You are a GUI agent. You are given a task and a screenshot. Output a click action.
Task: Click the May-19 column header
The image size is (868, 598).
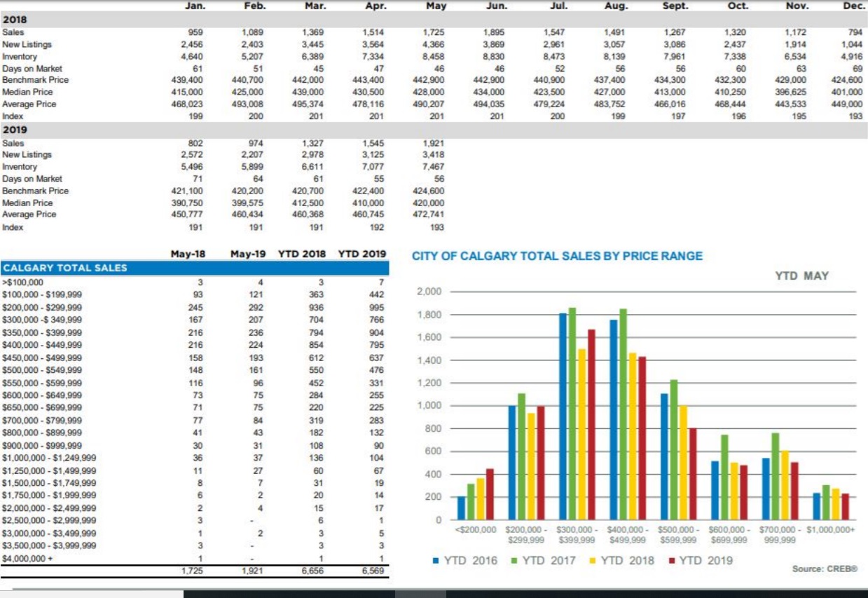coord(247,254)
